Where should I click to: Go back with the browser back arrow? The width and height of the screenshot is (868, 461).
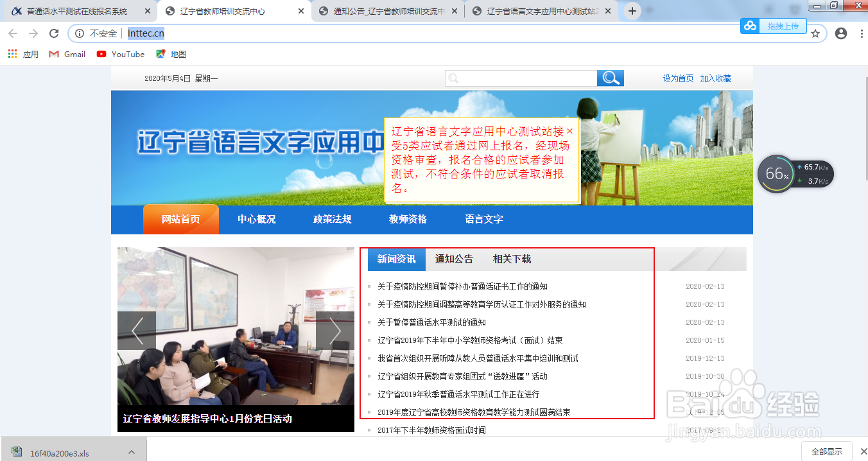click(14, 33)
